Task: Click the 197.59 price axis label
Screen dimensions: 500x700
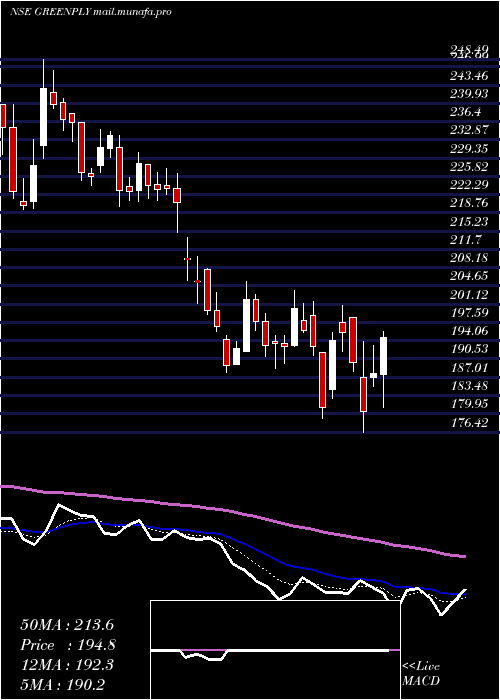Action: pyautogui.click(x=469, y=312)
